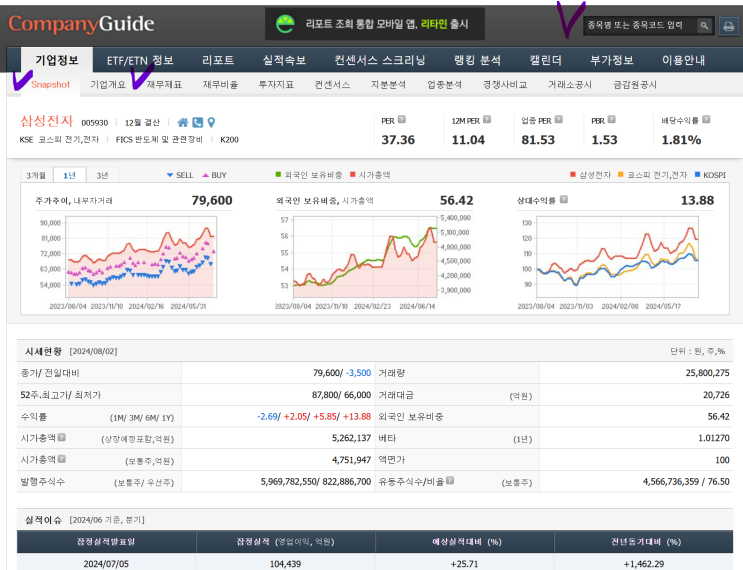Click help icon beside 시가총액 상장예정포함
Viewport: 743px width, 570px height.
point(62,437)
